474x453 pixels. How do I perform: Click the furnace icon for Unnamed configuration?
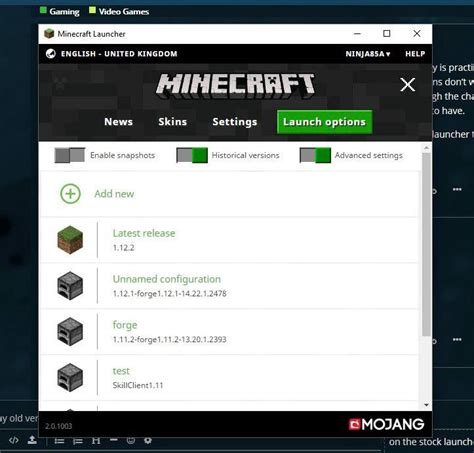click(70, 286)
